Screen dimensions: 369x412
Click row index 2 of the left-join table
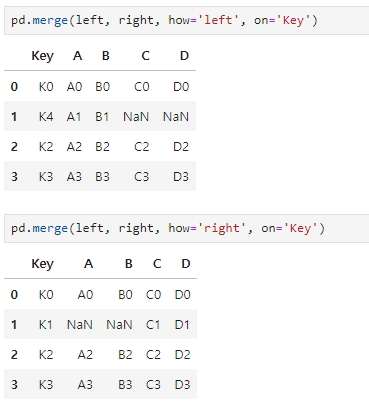tap(14, 147)
